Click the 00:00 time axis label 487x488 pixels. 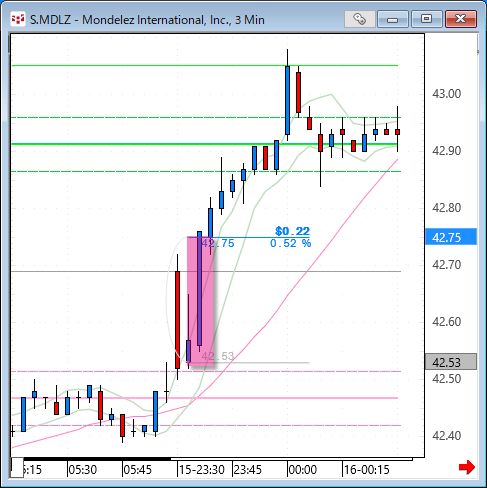[302, 470]
